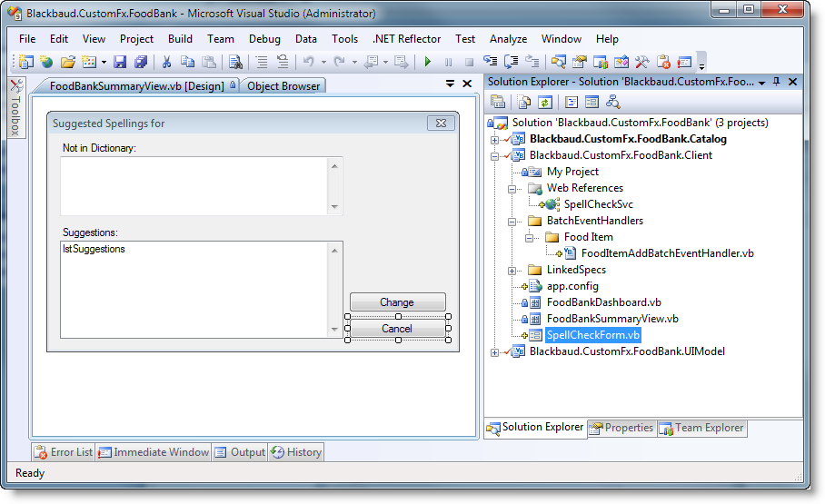Click the Open File folder icon

[x=68, y=62]
